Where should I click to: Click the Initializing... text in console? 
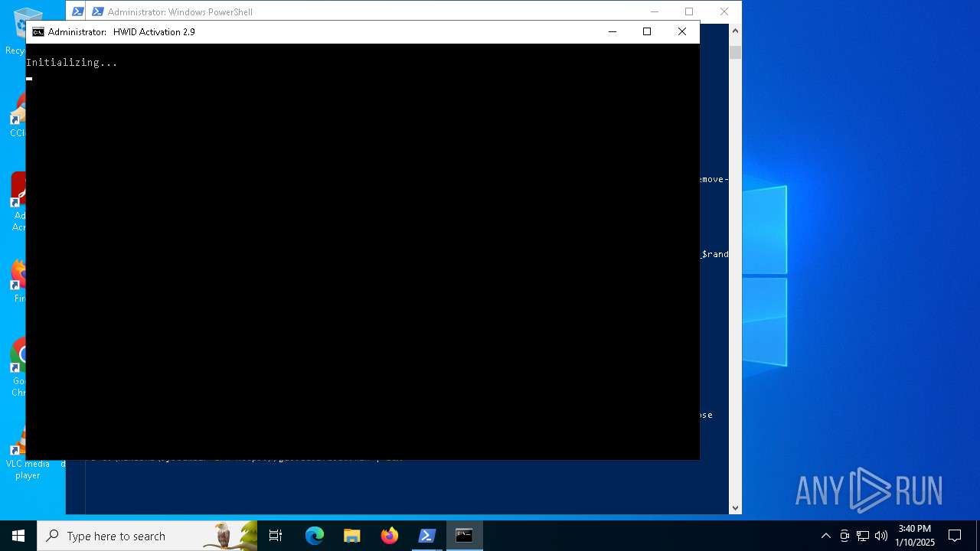72,63
